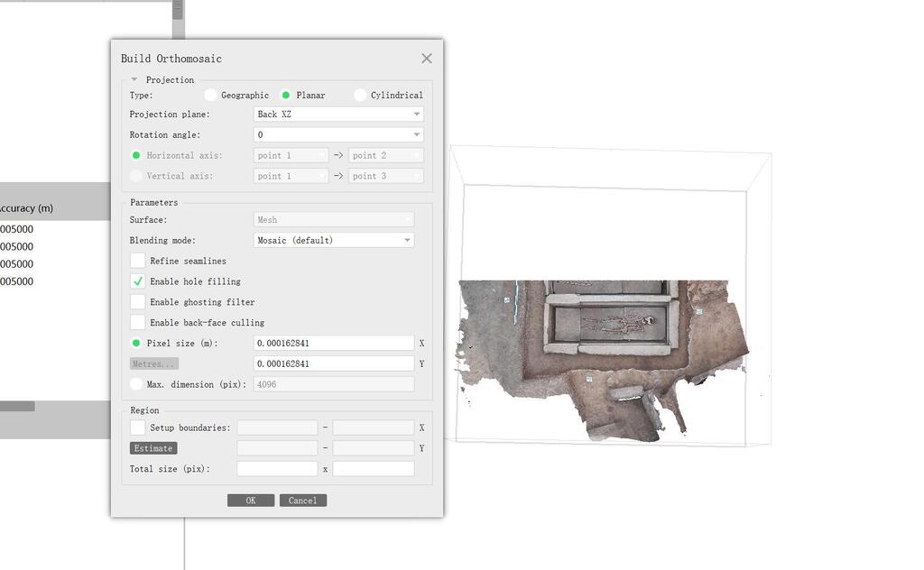The width and height of the screenshot is (924, 570).
Task: Check the Setup boundaries checkbox
Action: click(138, 427)
